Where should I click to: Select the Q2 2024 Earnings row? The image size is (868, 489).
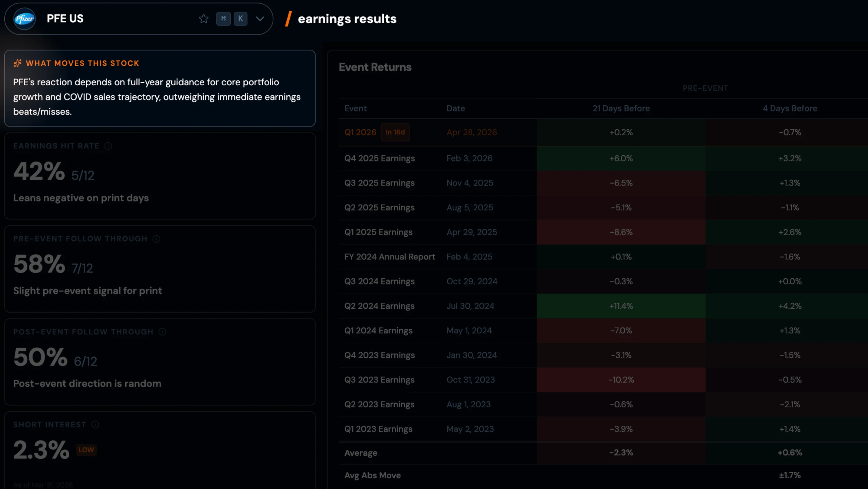[379, 306]
